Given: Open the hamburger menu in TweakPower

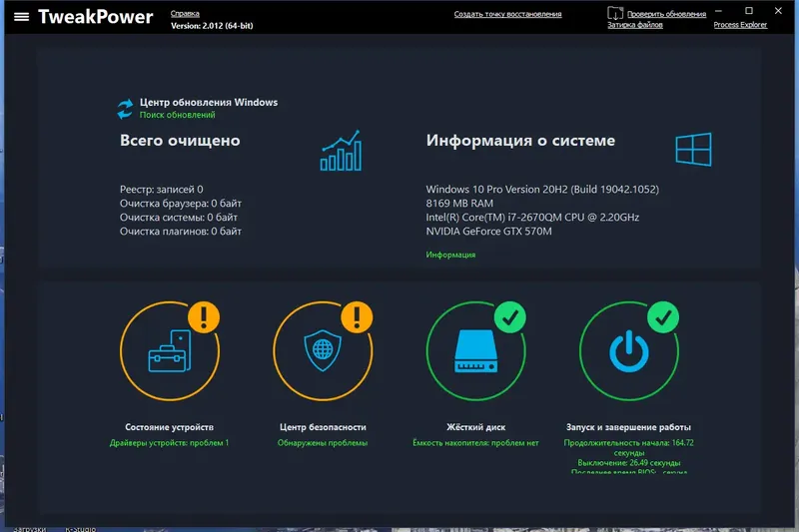Looking at the screenshot, I should click(x=21, y=17).
